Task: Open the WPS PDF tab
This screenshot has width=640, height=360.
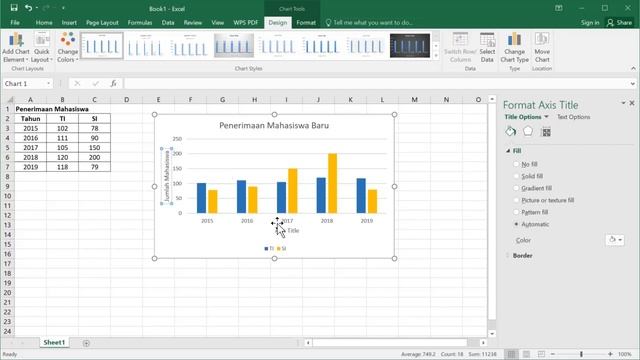Action: [245, 23]
